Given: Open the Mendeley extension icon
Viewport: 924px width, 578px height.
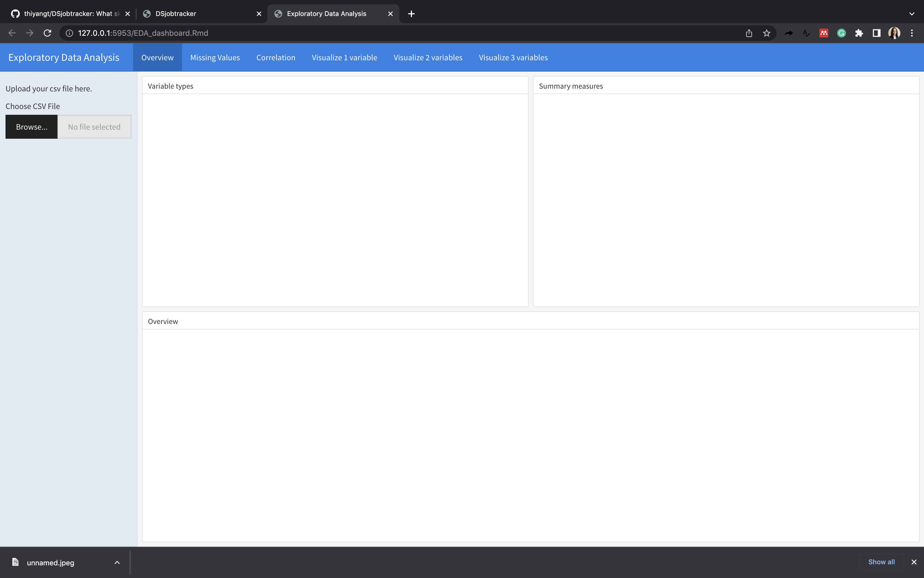Looking at the screenshot, I should pos(824,33).
